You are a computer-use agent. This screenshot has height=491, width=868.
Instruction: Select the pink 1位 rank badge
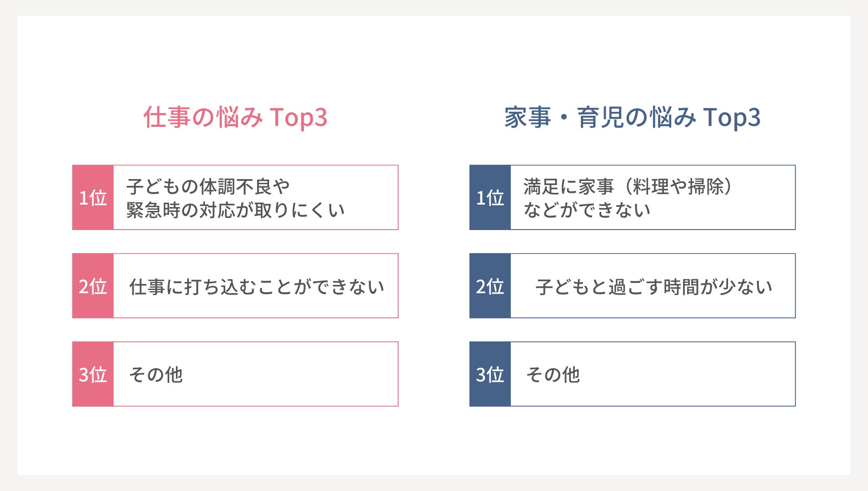93,198
